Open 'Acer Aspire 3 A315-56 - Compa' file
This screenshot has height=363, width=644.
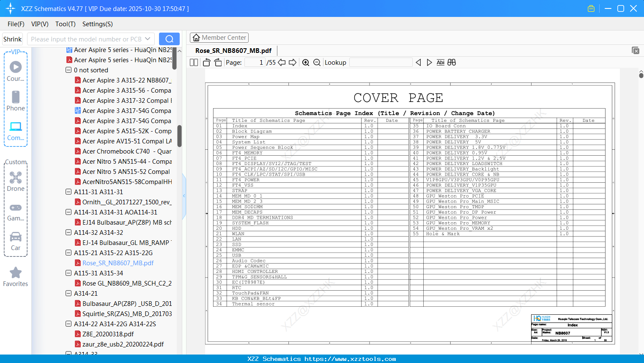(x=127, y=90)
